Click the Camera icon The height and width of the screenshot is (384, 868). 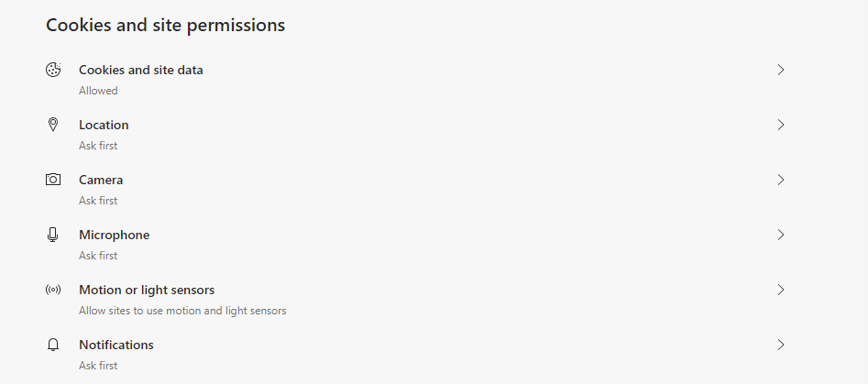(x=53, y=180)
